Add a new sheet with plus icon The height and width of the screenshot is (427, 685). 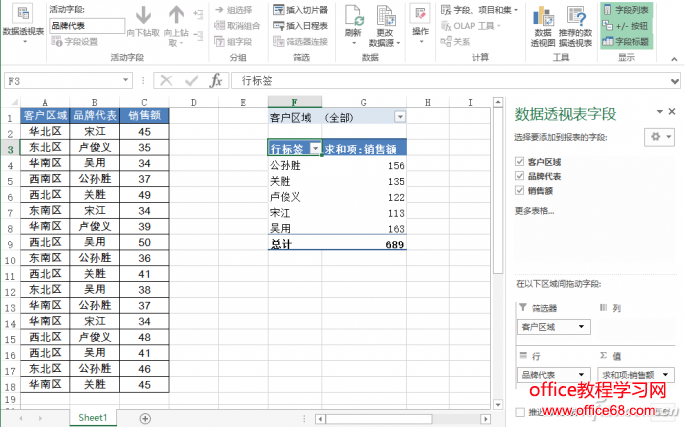click(145, 418)
